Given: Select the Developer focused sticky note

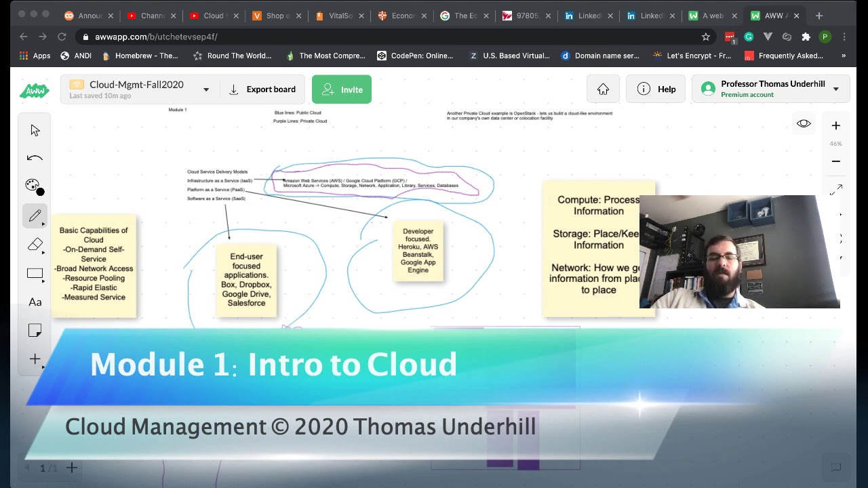Looking at the screenshot, I should [x=418, y=251].
